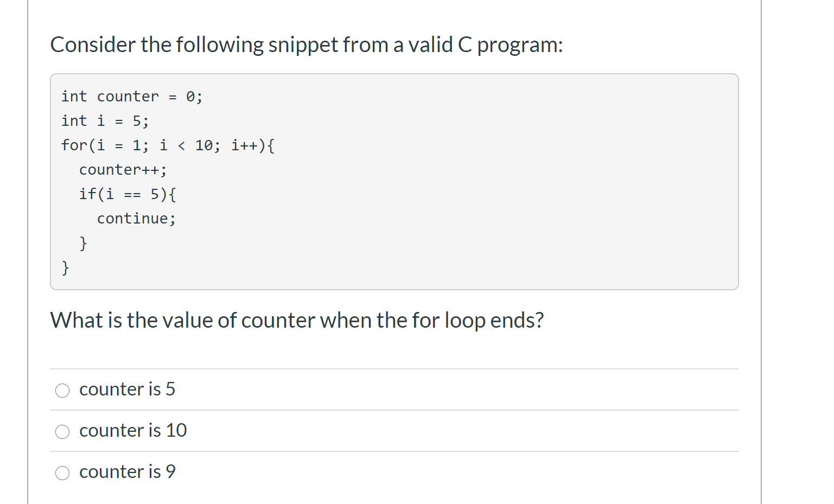Screen dimensions: 834x504
Task: Select the radio button for 'counter is 10'
Action: pos(62,431)
